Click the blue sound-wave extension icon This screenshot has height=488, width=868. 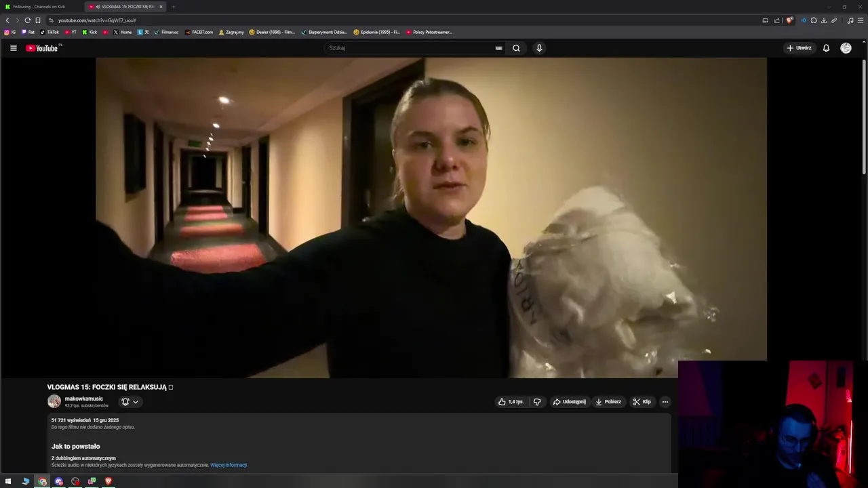coord(804,20)
